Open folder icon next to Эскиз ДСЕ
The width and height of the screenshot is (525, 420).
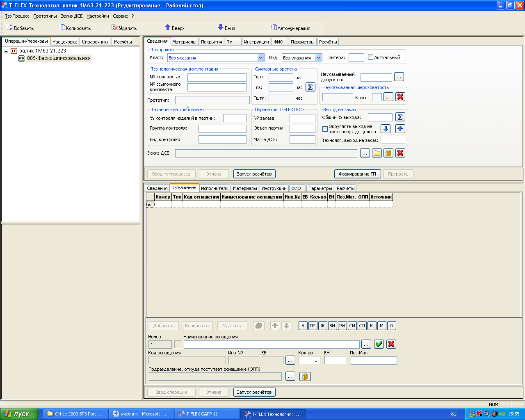(377, 153)
